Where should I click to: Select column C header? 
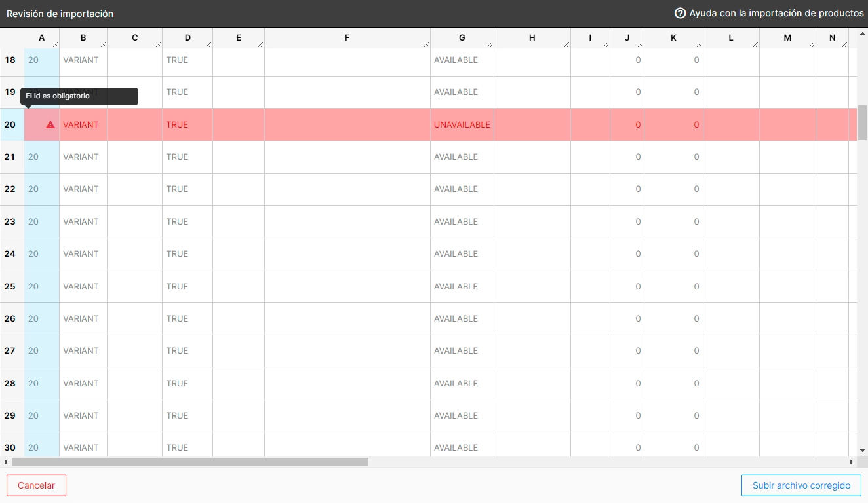point(135,38)
